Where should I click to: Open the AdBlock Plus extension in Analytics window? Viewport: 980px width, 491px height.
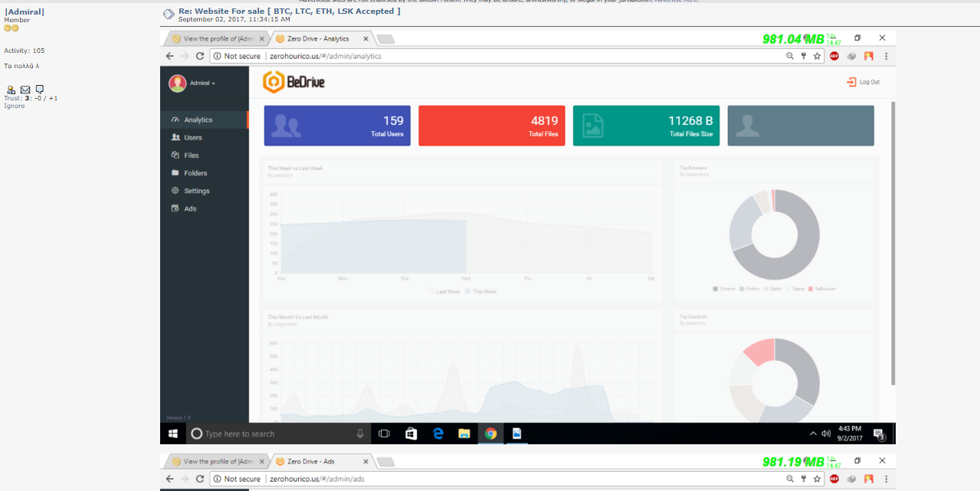[834, 56]
